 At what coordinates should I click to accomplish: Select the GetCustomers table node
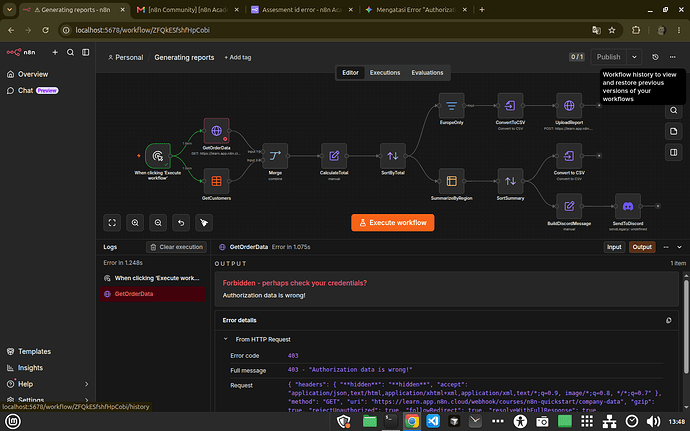click(216, 181)
